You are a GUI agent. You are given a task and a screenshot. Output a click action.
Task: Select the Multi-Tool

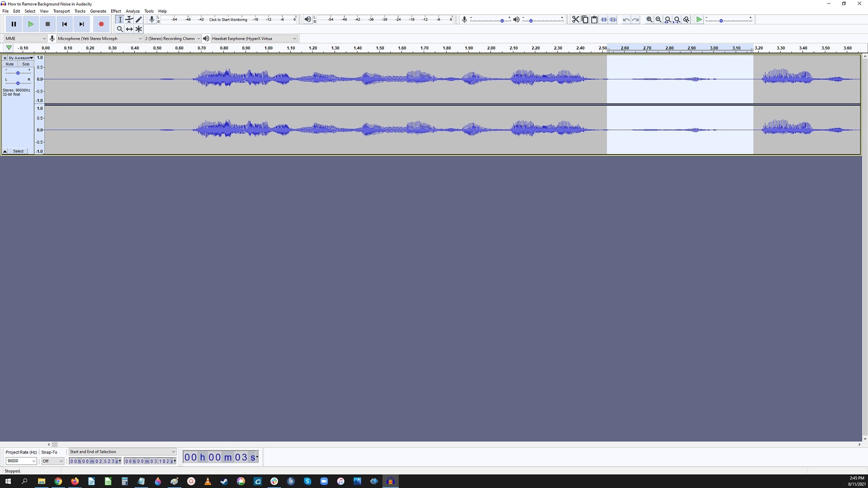pyautogui.click(x=139, y=29)
